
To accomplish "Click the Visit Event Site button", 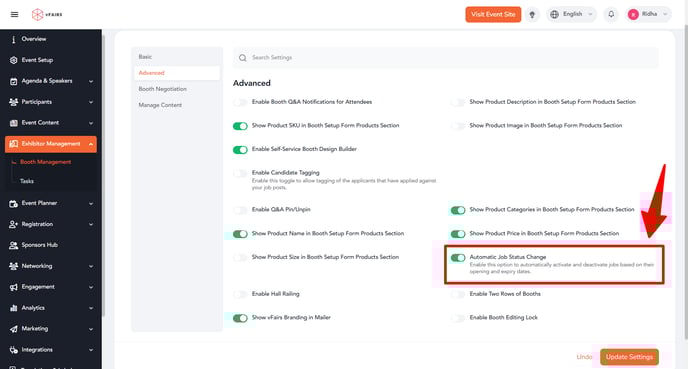I will pos(493,14).
